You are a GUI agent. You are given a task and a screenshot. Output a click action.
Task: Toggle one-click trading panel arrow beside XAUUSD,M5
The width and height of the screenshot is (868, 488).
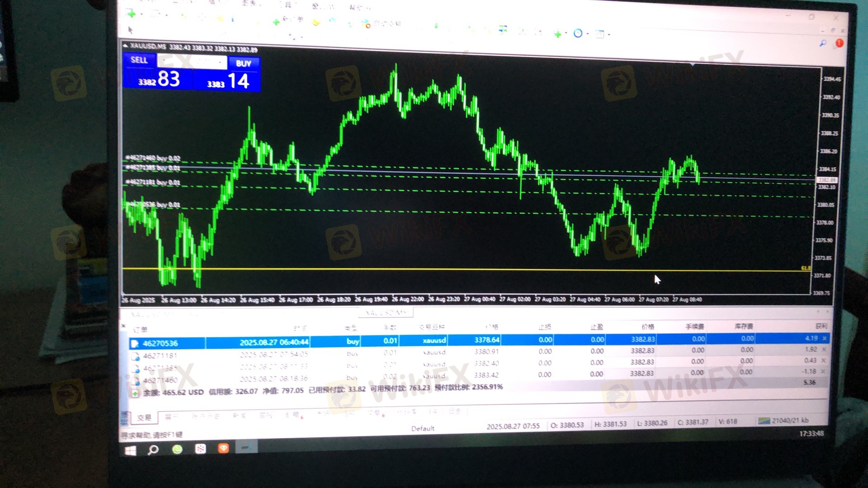coord(126,46)
